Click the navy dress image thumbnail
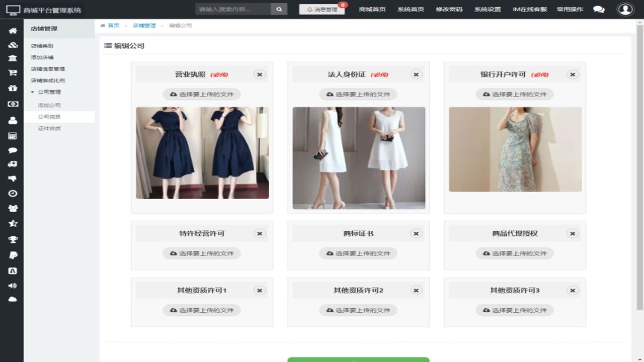 pos(202,153)
